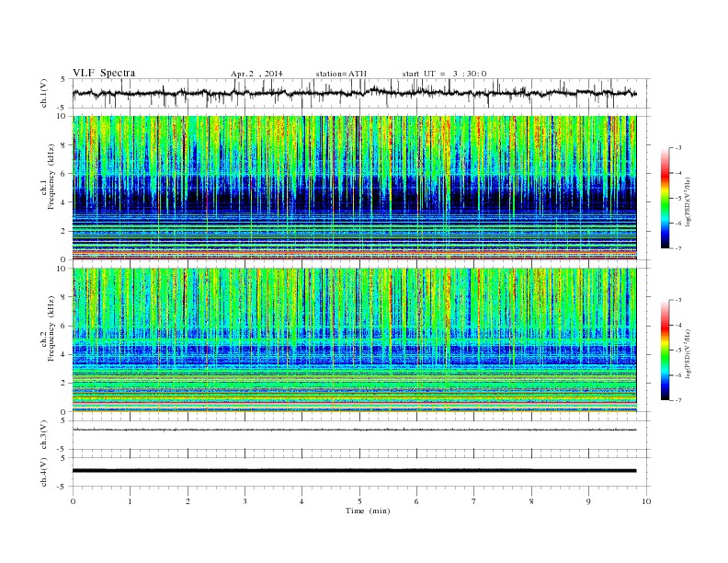Click the ch.2 spectrogram color scale bar

[665, 350]
